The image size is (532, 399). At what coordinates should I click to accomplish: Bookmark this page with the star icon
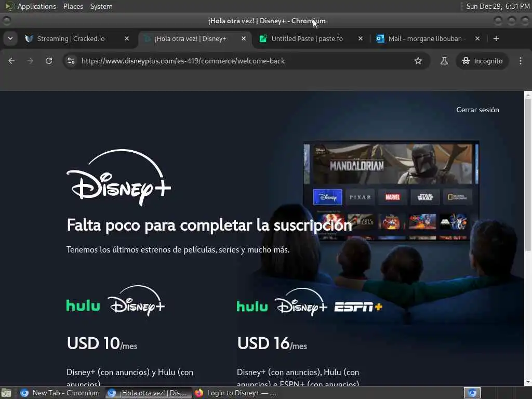click(x=418, y=61)
